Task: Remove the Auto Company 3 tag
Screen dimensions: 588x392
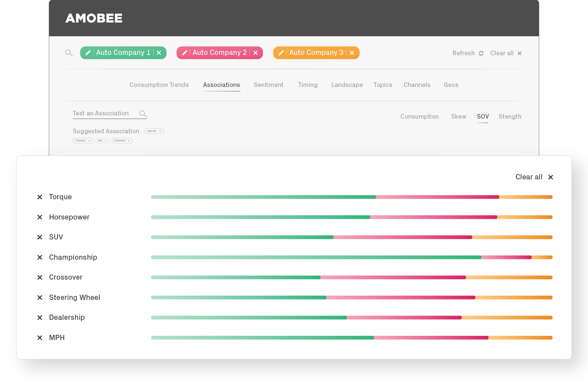Action: 352,53
